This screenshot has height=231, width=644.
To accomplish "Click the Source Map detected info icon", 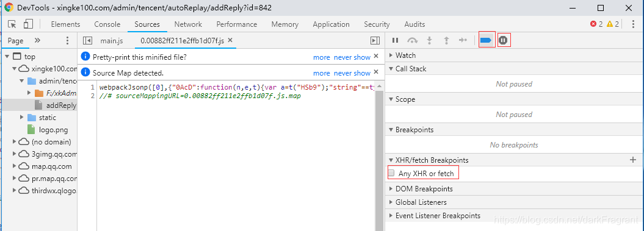I will (x=85, y=72).
